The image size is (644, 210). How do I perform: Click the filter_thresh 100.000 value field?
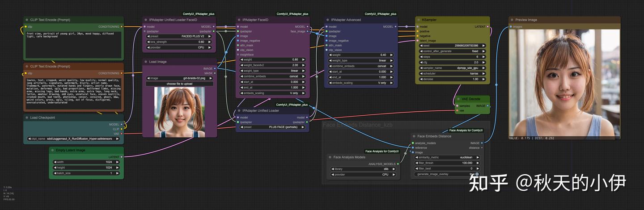pyautogui.click(x=446, y=163)
